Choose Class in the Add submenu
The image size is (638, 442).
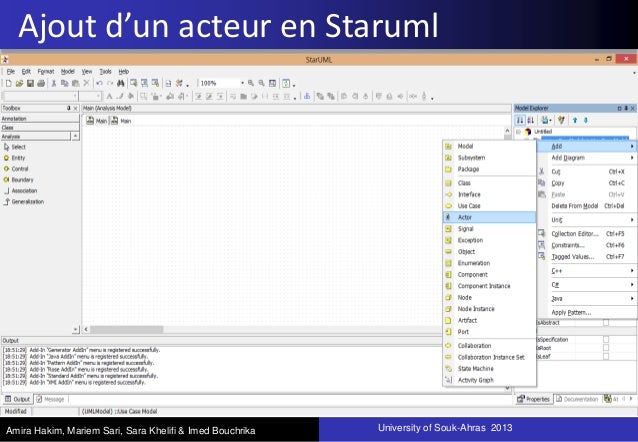click(x=489, y=183)
